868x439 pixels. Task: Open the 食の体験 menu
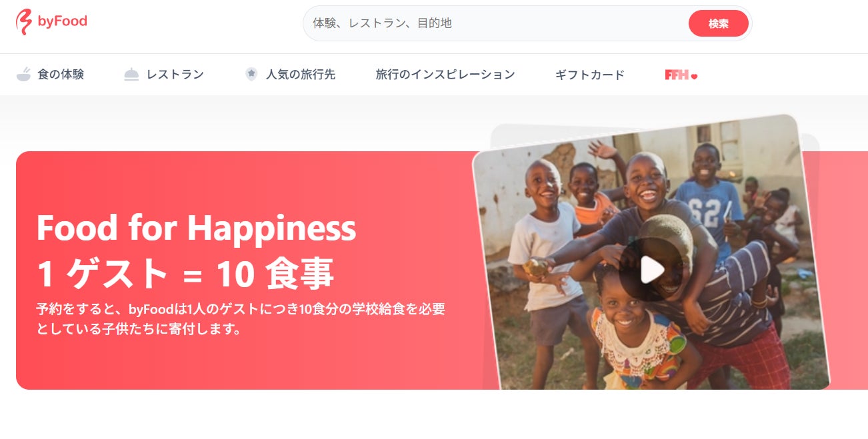coord(61,75)
